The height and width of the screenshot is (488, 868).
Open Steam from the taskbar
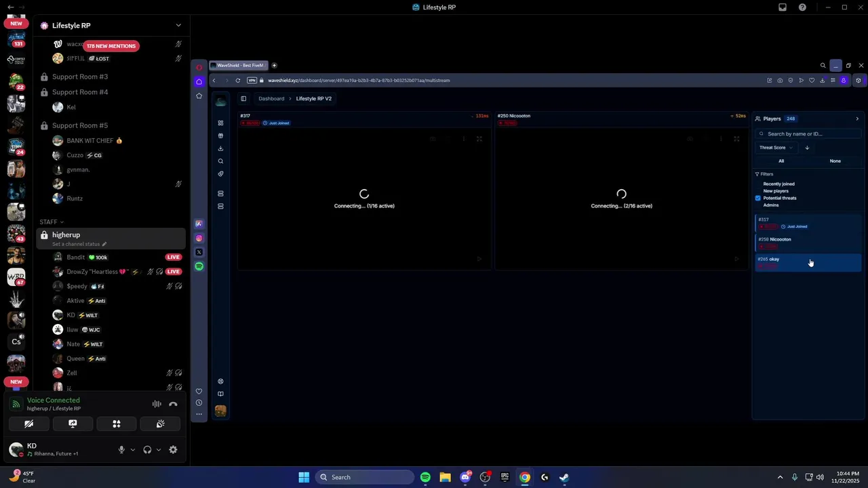[564, 477]
